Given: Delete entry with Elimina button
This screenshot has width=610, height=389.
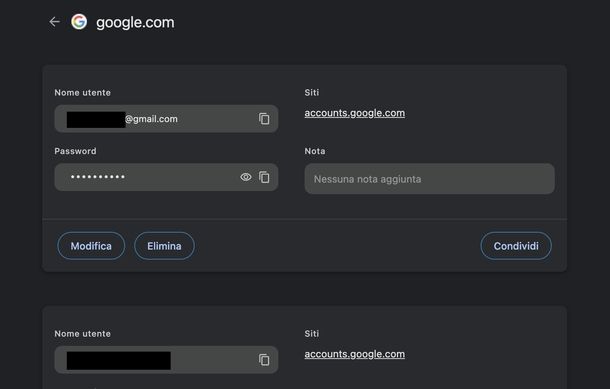Looking at the screenshot, I should (164, 246).
